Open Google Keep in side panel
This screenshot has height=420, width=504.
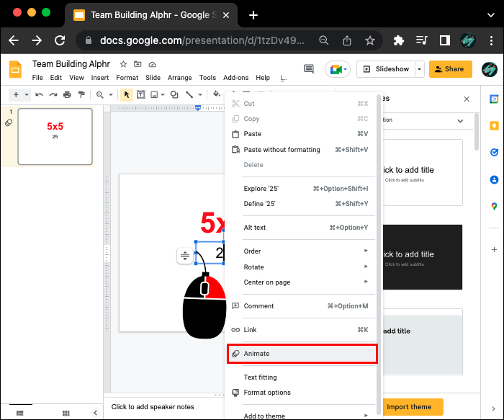[x=494, y=125]
